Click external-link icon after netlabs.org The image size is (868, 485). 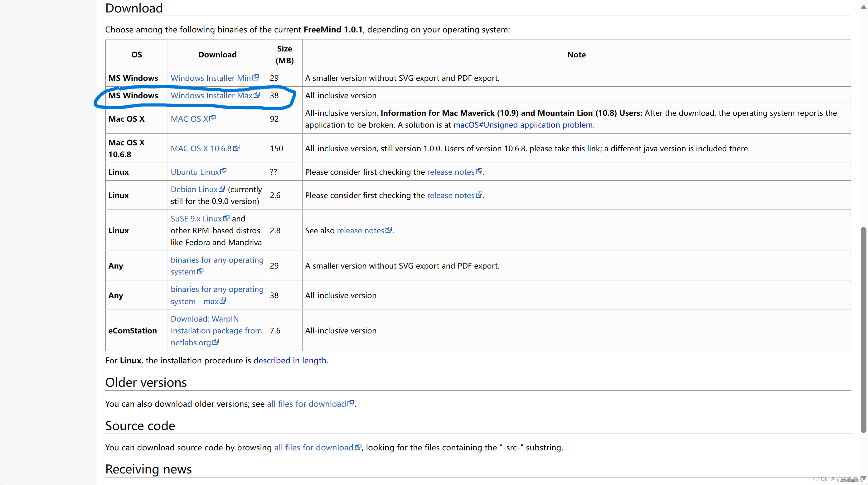pos(216,342)
